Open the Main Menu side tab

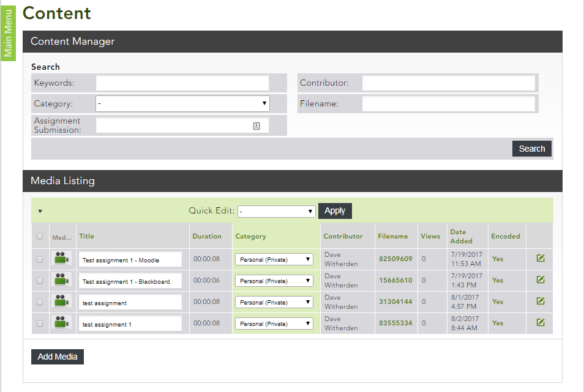coord(8,33)
